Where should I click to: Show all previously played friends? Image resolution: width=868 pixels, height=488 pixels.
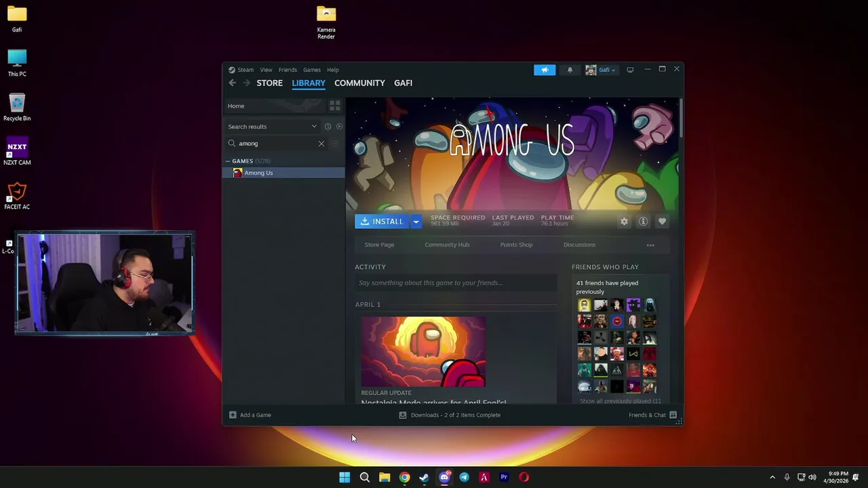pos(620,401)
